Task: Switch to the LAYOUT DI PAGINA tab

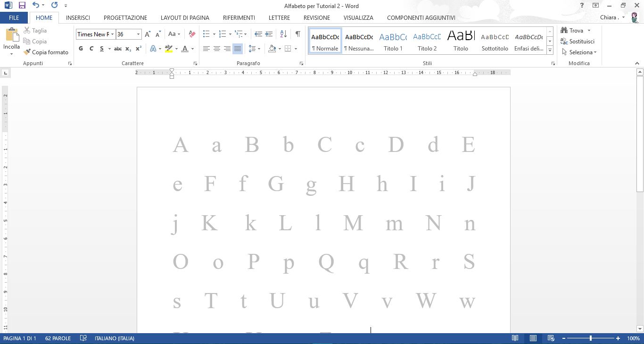Action: (x=185, y=17)
